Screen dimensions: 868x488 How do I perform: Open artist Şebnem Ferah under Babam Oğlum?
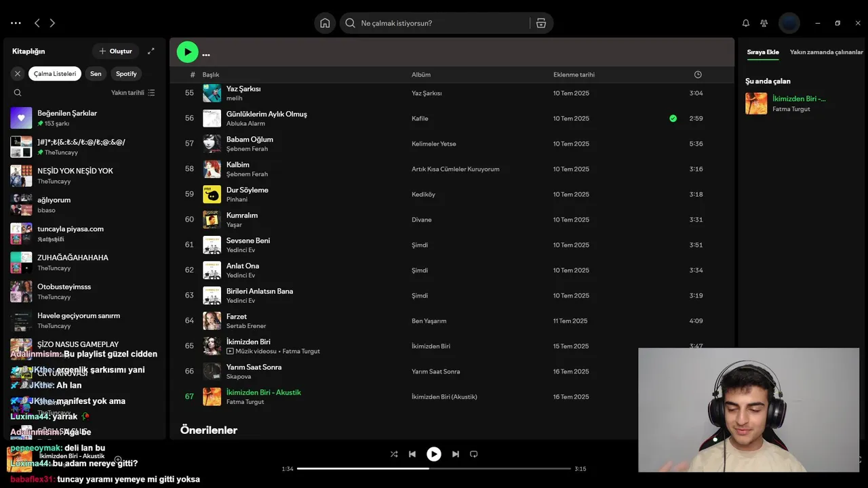click(x=247, y=149)
